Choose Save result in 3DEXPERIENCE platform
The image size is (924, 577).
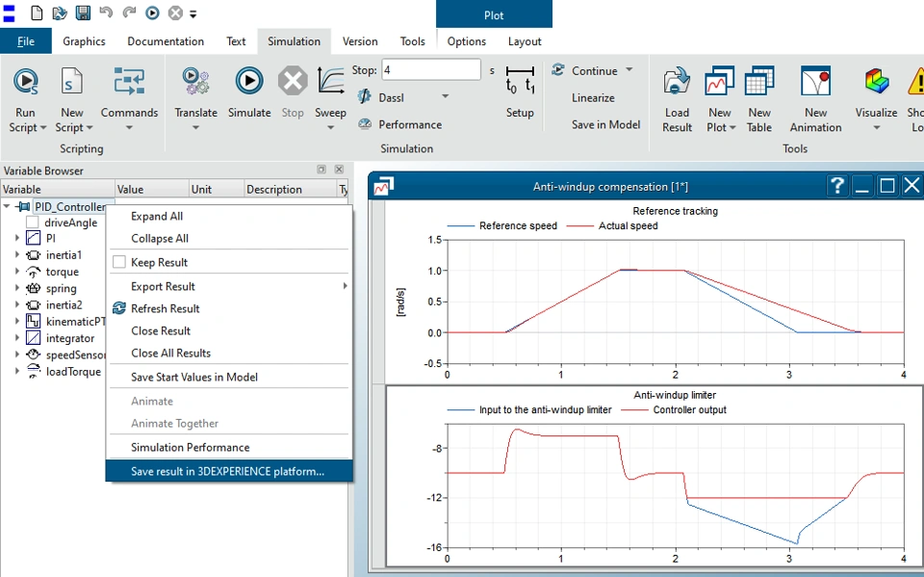pos(229,471)
